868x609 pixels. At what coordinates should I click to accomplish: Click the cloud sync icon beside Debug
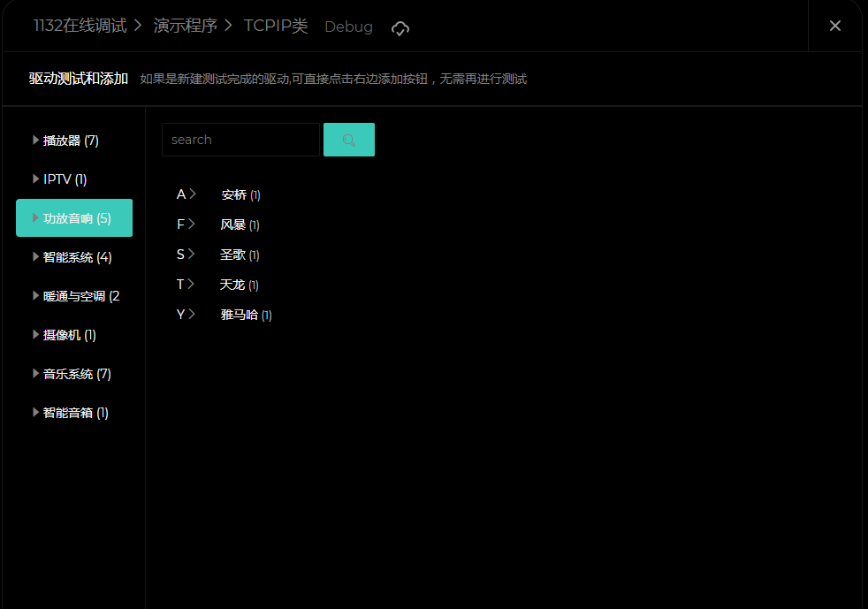400,28
